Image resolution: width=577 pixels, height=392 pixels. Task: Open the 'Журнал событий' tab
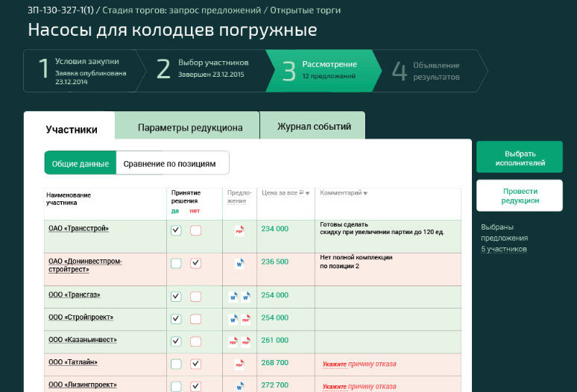pos(313,127)
